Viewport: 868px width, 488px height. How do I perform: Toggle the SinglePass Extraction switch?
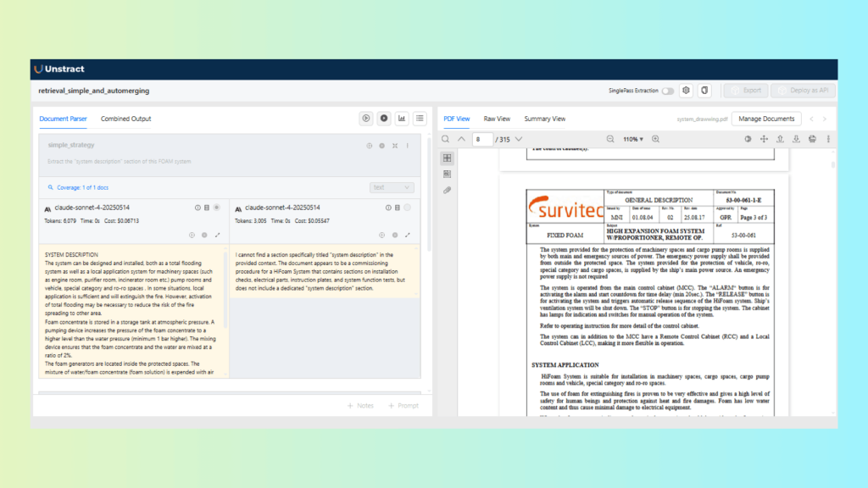point(668,91)
